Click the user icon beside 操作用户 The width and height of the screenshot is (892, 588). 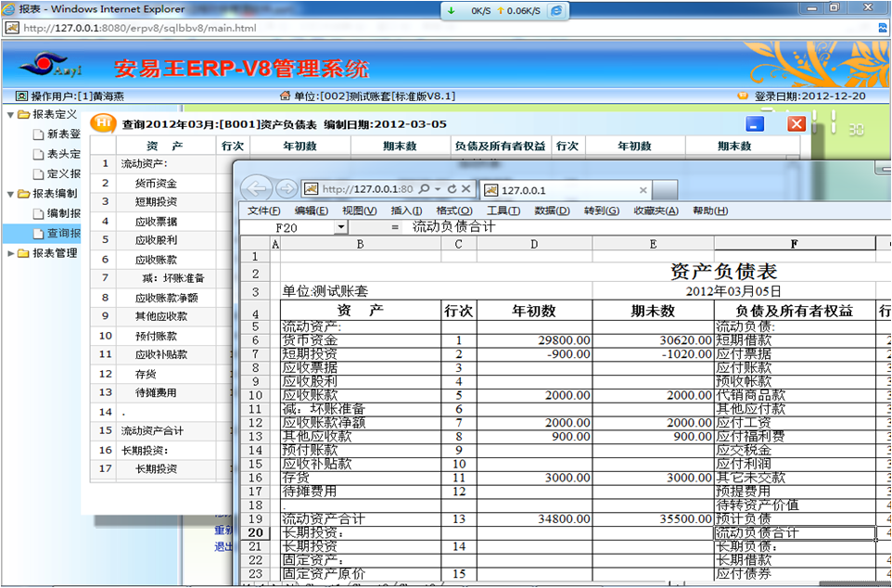coord(21,96)
